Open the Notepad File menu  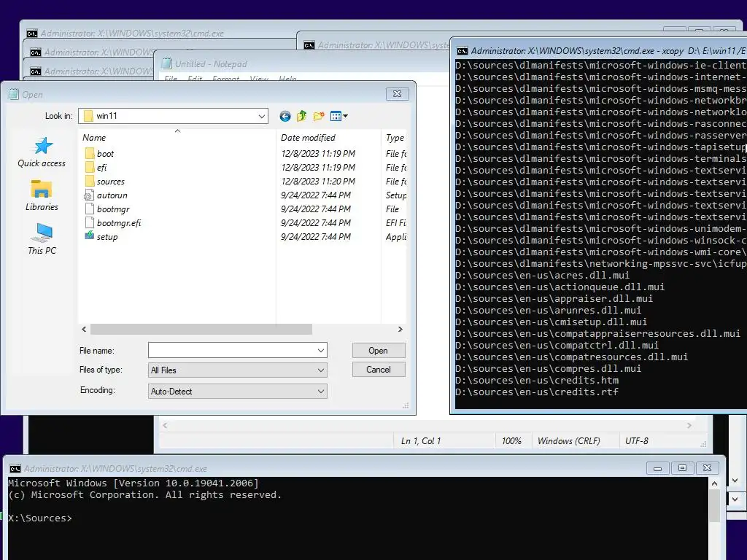(171, 79)
